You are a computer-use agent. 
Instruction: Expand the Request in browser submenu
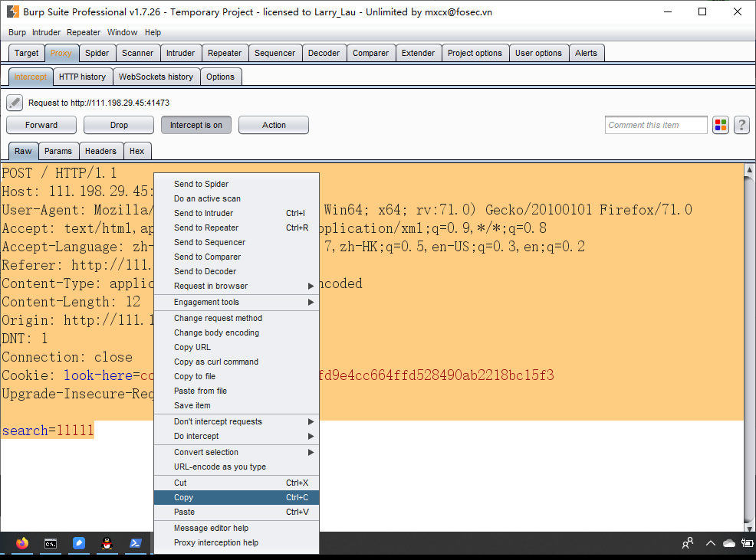[236, 286]
